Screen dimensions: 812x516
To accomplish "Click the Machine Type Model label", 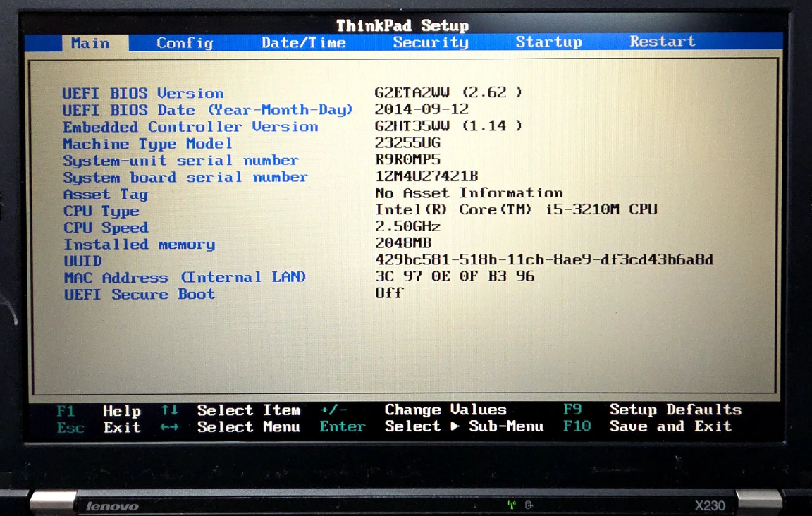I will pos(147,144).
